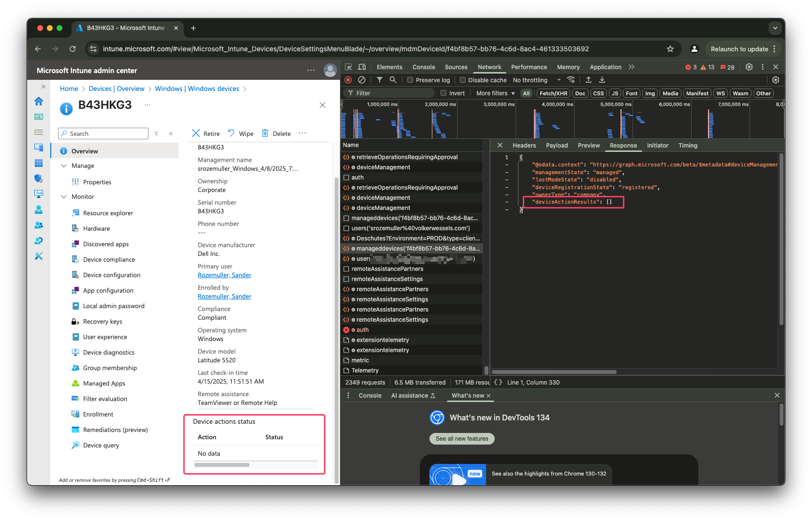Viewport: 812px width, 521px height.
Task: Open the More filters dropdown
Action: (x=495, y=93)
